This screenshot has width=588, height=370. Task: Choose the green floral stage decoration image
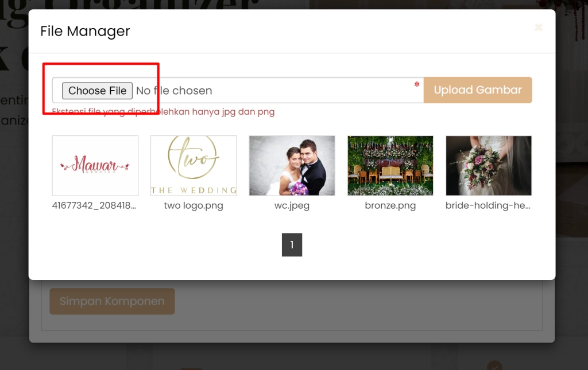(x=390, y=166)
